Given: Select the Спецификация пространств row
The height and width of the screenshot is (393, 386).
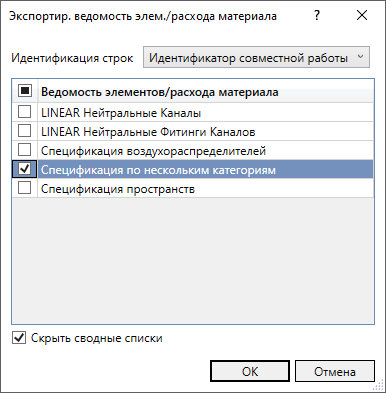Looking at the screenshot, I should click(x=206, y=189).
